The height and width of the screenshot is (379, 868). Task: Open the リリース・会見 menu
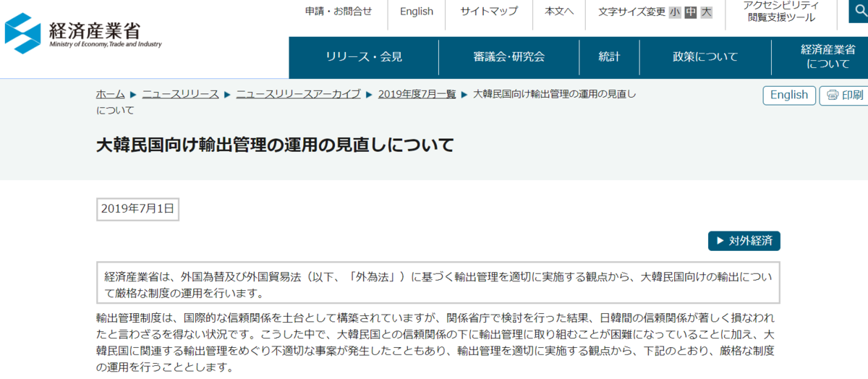click(364, 57)
